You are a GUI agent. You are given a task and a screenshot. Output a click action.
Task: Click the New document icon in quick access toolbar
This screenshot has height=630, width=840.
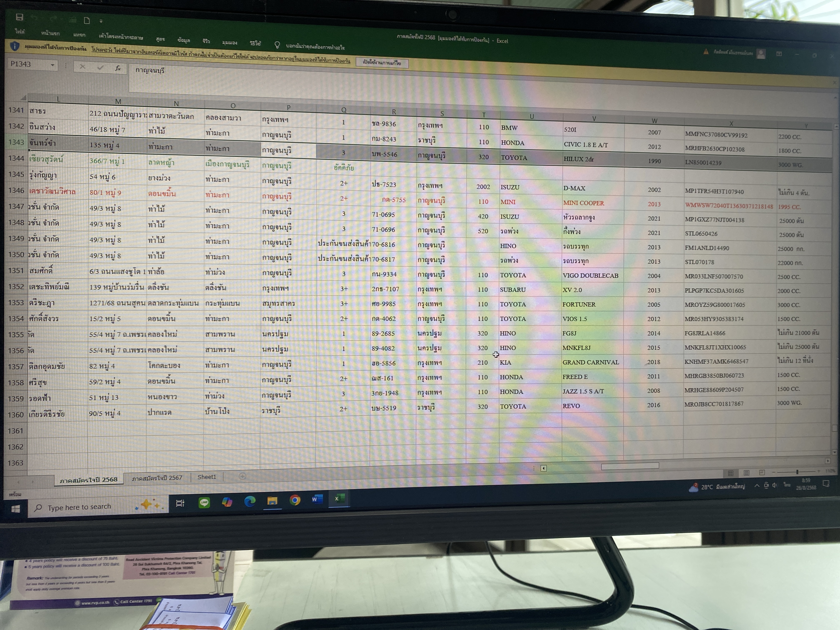coord(87,20)
